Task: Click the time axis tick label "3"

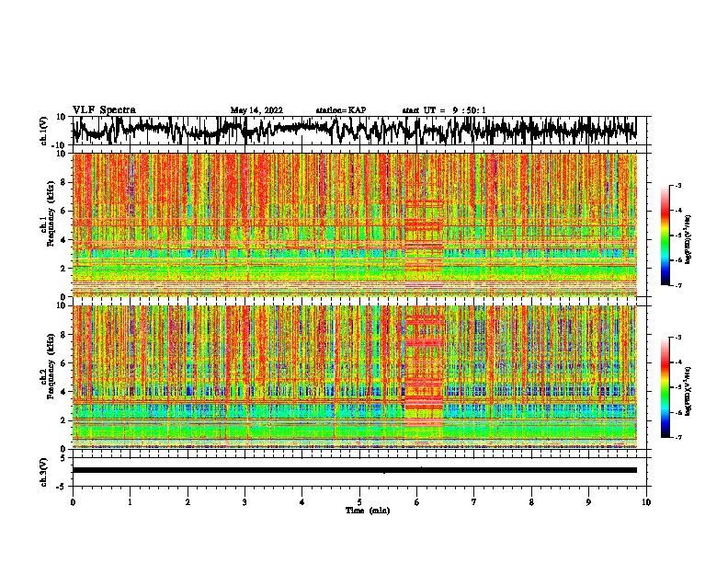Action: (x=245, y=502)
